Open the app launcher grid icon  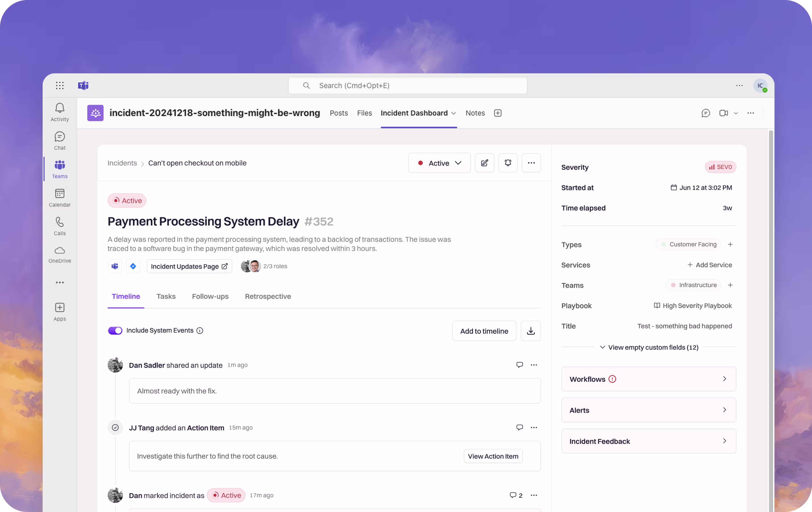pyautogui.click(x=60, y=85)
